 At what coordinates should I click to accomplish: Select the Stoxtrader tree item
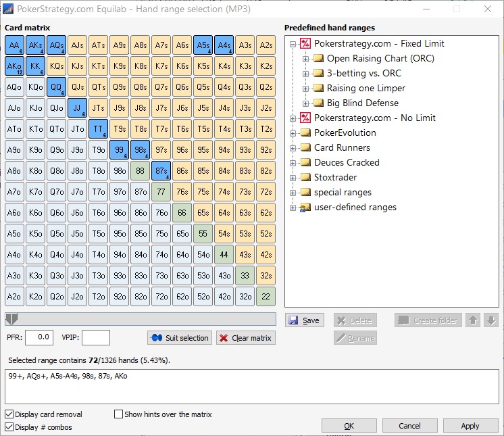[x=335, y=177]
